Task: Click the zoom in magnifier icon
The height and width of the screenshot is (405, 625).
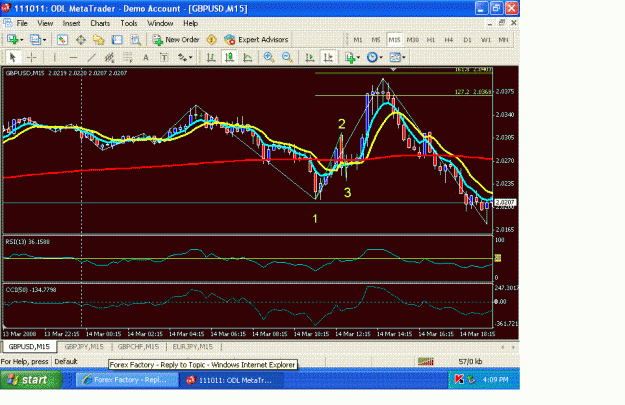Action: click(x=269, y=57)
